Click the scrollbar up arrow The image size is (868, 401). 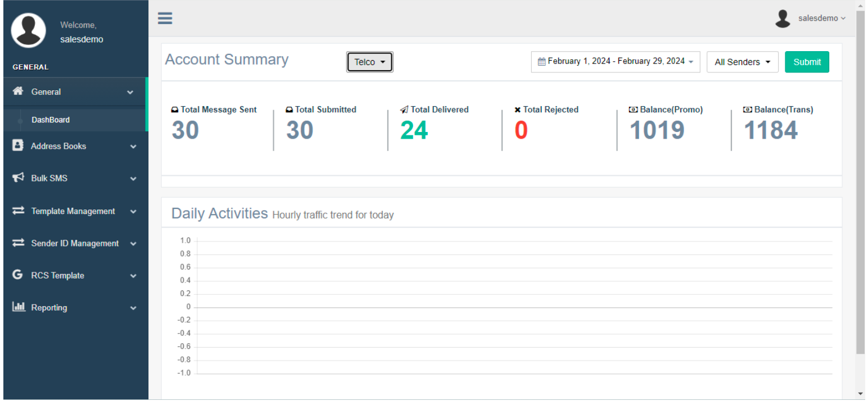tap(860, 4)
